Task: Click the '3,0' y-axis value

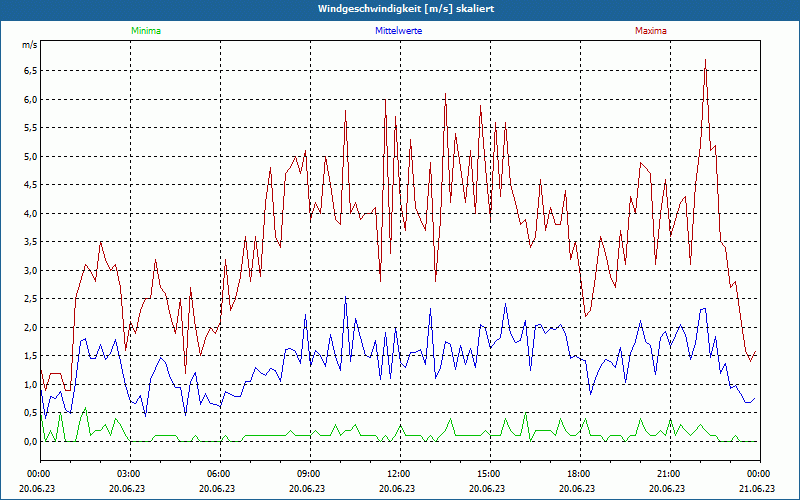Action: [x=31, y=270]
